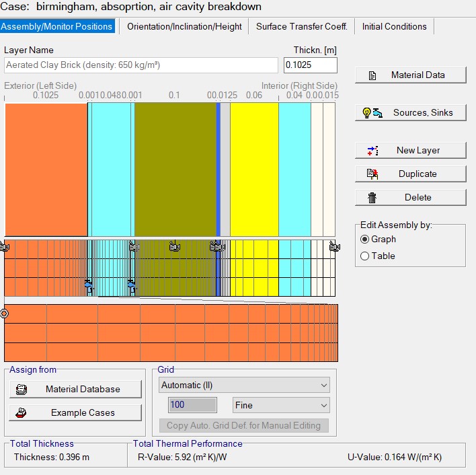Add a New Layer to the assembly
Screen dimensions: 476x475
click(410, 151)
